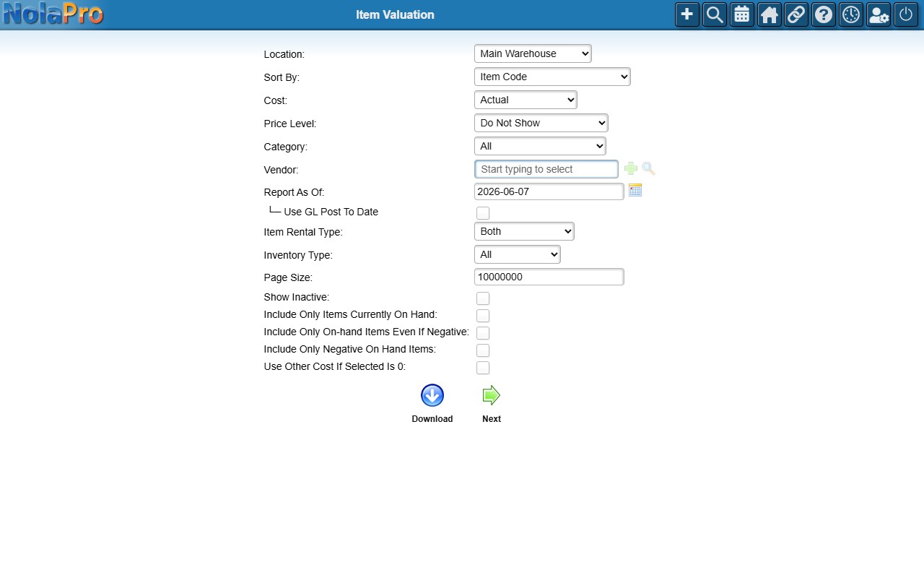
Task: Click the Next text label
Action: (x=492, y=419)
